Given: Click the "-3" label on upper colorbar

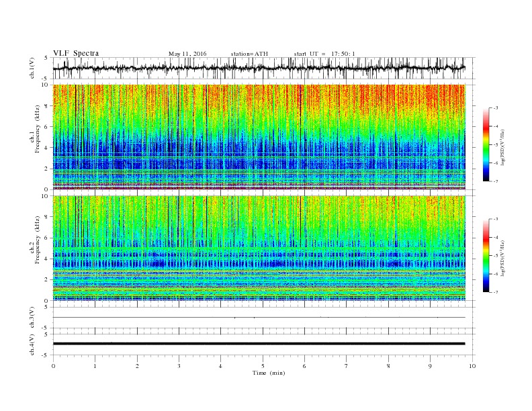Looking at the screenshot, I should tap(496, 108).
